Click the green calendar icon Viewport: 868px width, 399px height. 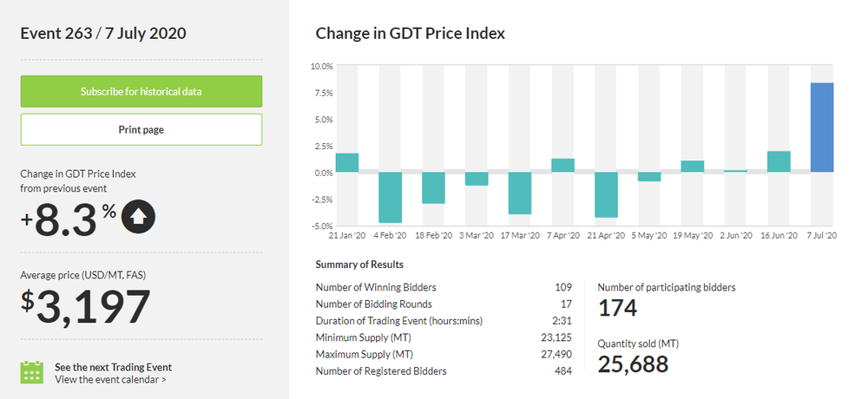click(32, 372)
